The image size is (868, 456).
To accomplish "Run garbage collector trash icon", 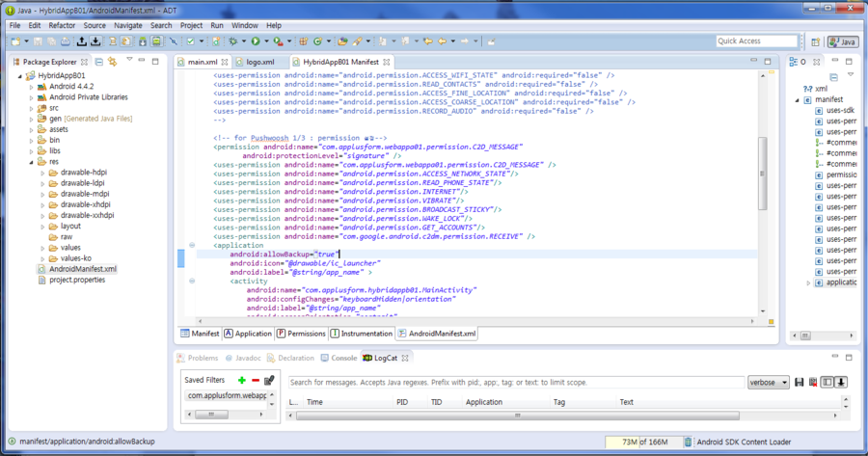I will pyautogui.click(x=688, y=442).
